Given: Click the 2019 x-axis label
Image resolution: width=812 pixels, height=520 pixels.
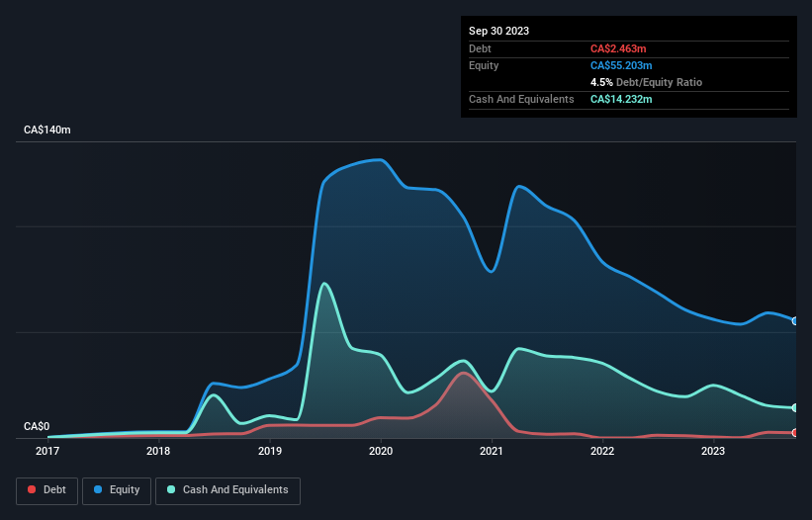Looking at the screenshot, I should (270, 451).
